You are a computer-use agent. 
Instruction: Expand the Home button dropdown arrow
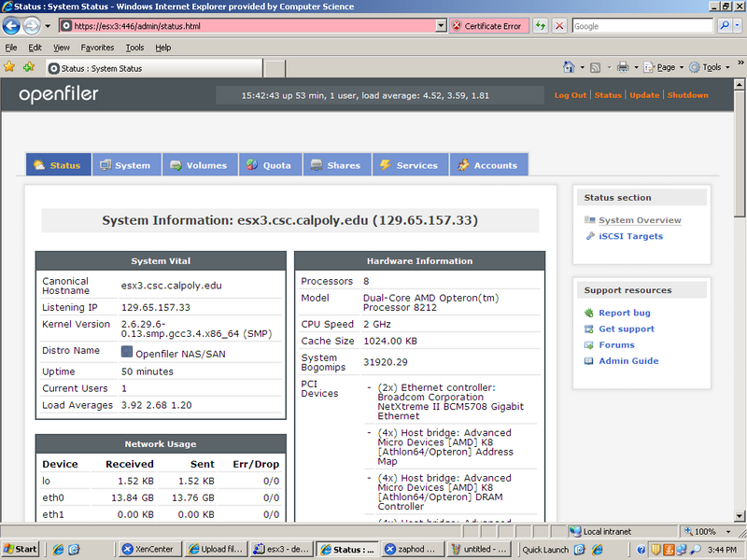pyautogui.click(x=582, y=67)
